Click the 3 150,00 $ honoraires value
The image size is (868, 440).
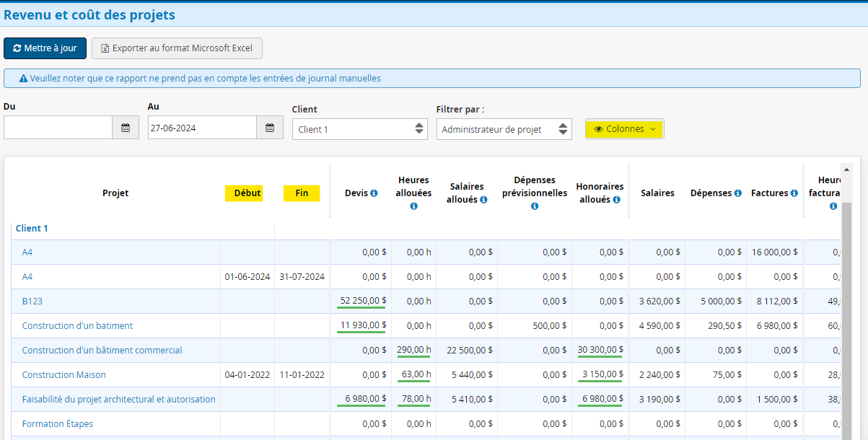[x=603, y=374]
